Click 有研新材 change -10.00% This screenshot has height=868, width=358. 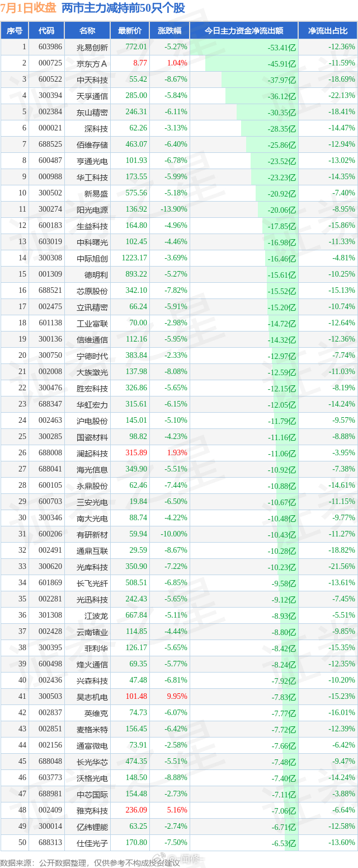pyautogui.click(x=174, y=534)
